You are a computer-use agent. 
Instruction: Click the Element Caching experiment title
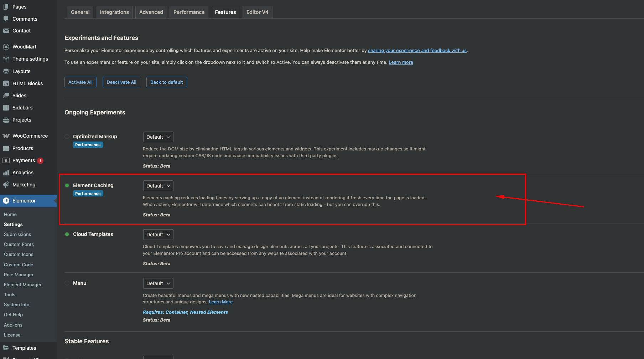pyautogui.click(x=93, y=185)
